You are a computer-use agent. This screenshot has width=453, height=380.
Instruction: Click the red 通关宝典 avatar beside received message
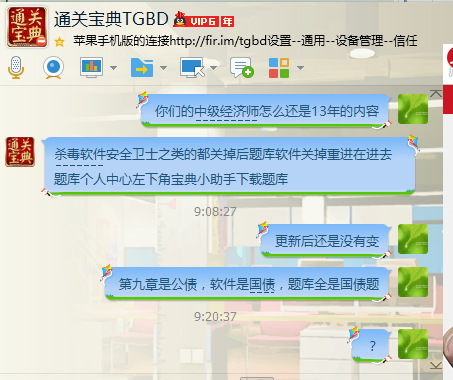point(20,152)
